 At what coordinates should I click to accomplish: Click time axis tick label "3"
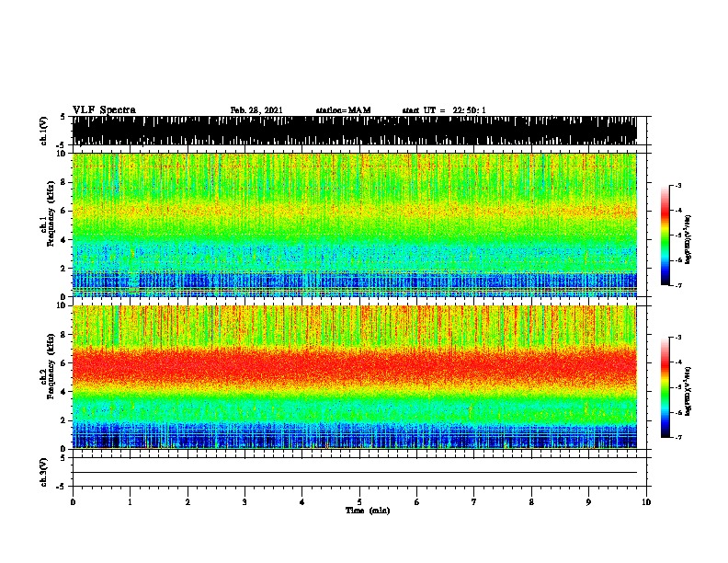tap(245, 502)
